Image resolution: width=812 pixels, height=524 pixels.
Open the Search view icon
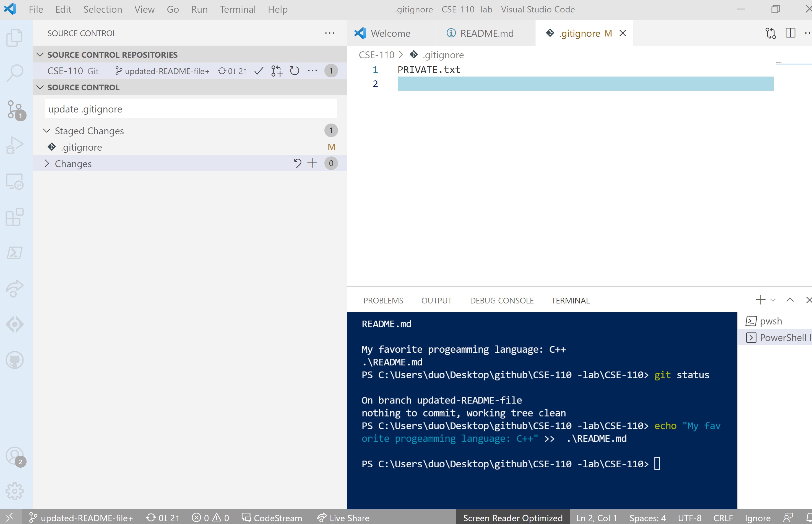pyautogui.click(x=15, y=73)
